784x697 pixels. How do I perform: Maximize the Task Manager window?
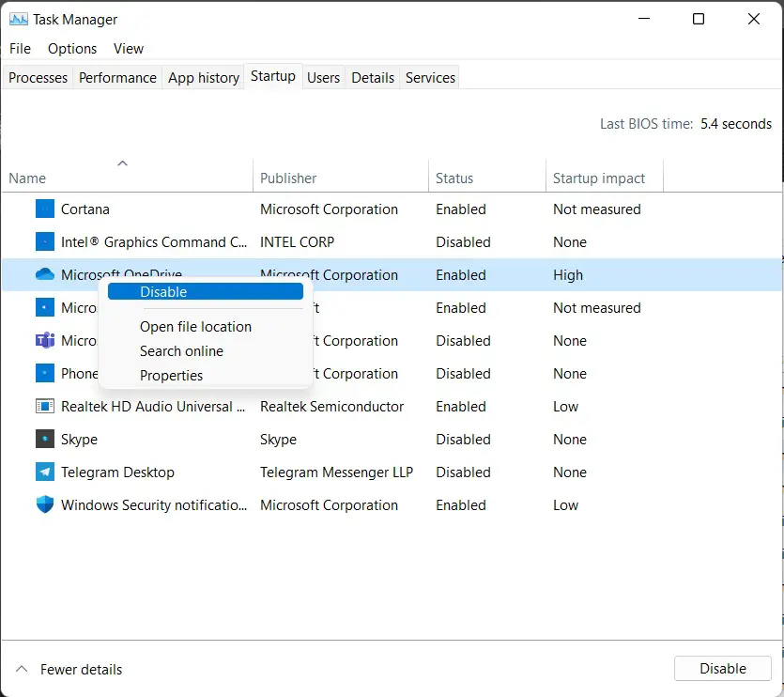pos(699,19)
